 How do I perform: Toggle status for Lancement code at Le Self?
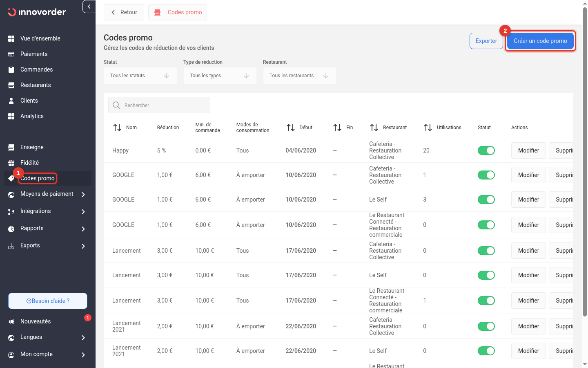pyautogui.click(x=486, y=275)
